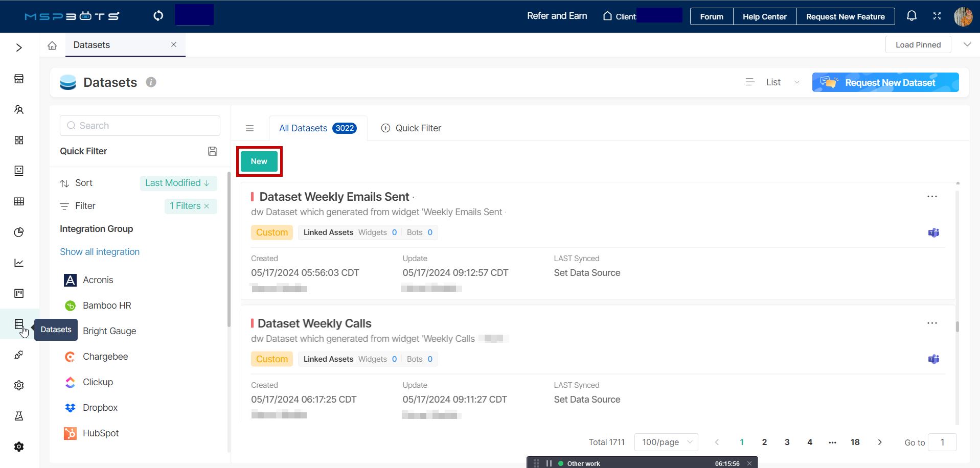980x468 pixels.
Task: Open the 100/page size dropdown
Action: [666, 442]
